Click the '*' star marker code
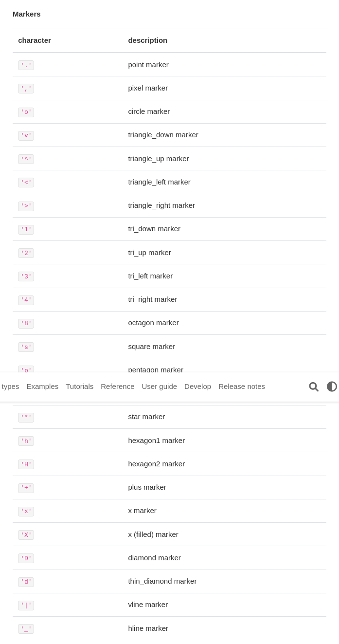The image size is (339, 644). pos(26,418)
